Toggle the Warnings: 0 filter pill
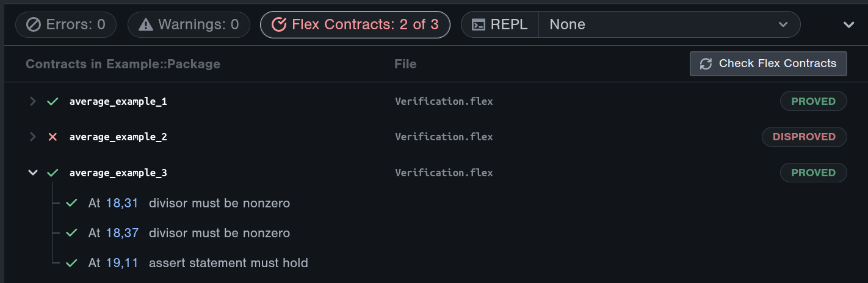The height and width of the screenshot is (283, 868). click(189, 25)
